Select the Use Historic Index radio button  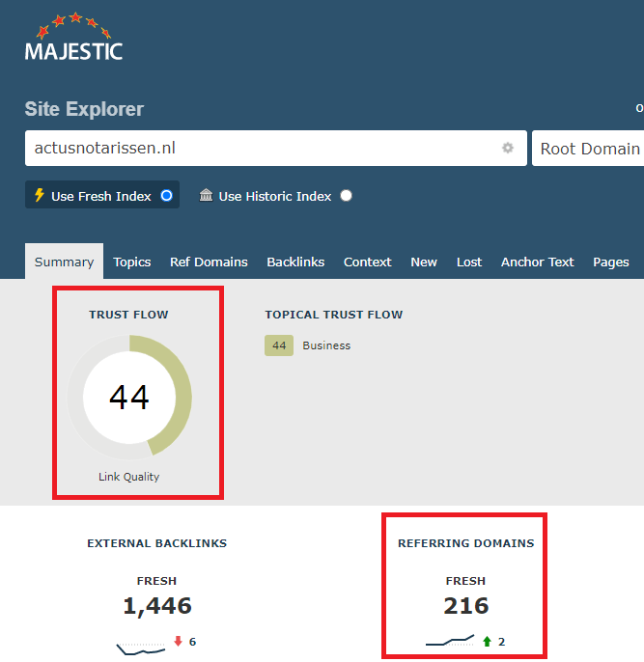(x=346, y=196)
